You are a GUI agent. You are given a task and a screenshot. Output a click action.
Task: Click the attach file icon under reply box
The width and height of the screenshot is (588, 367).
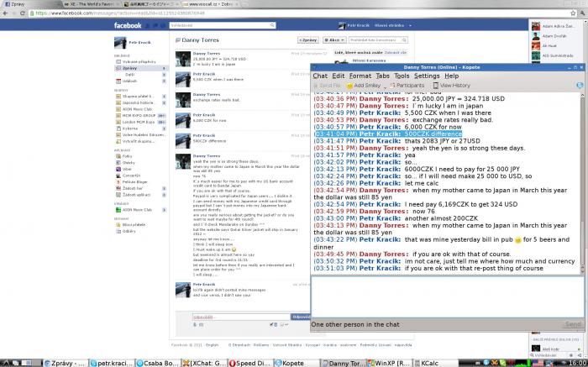195,325
